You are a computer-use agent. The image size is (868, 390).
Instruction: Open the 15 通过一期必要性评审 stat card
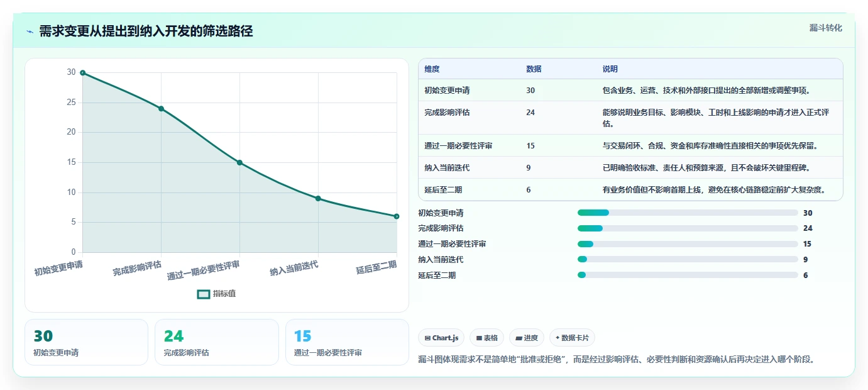347,342
